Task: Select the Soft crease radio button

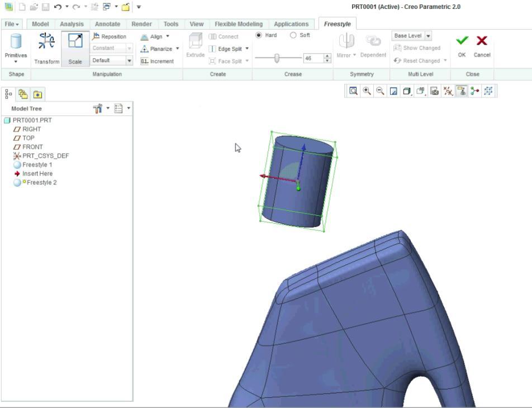Action: coord(293,35)
